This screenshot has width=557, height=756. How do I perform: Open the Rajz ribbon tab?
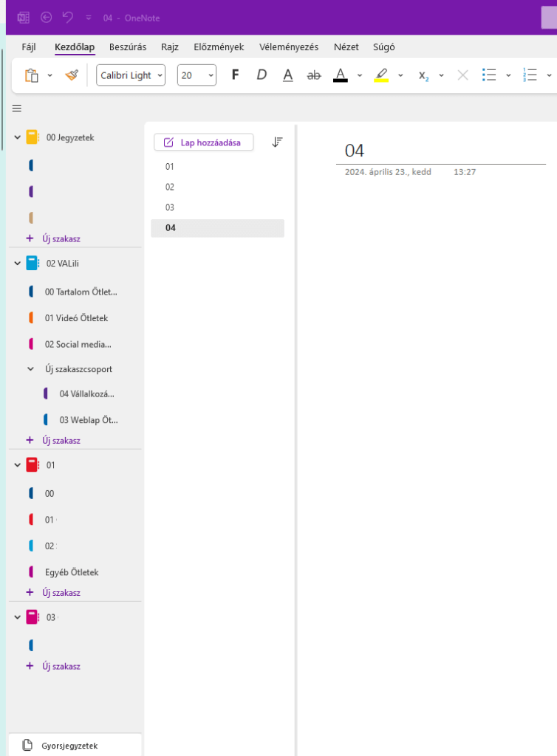(x=170, y=47)
